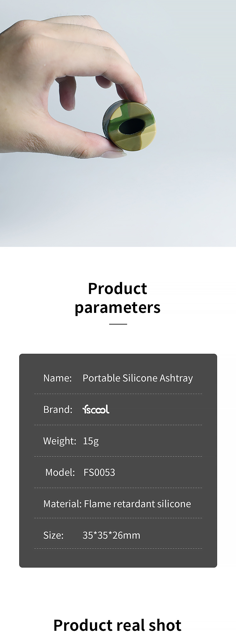Click the fscool brand logo
The image size is (236, 644).
coord(96,409)
